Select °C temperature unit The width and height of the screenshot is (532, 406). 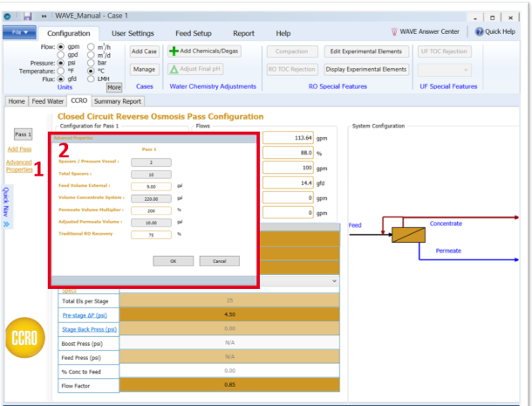[91, 71]
